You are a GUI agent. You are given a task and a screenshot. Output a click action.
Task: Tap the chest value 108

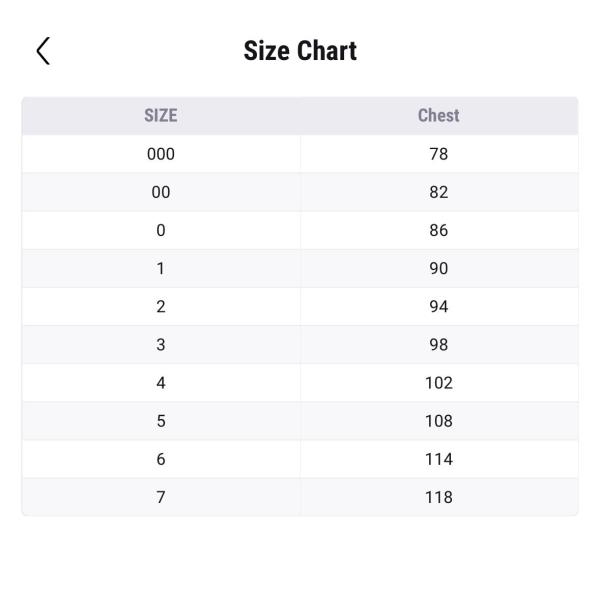pos(438,421)
